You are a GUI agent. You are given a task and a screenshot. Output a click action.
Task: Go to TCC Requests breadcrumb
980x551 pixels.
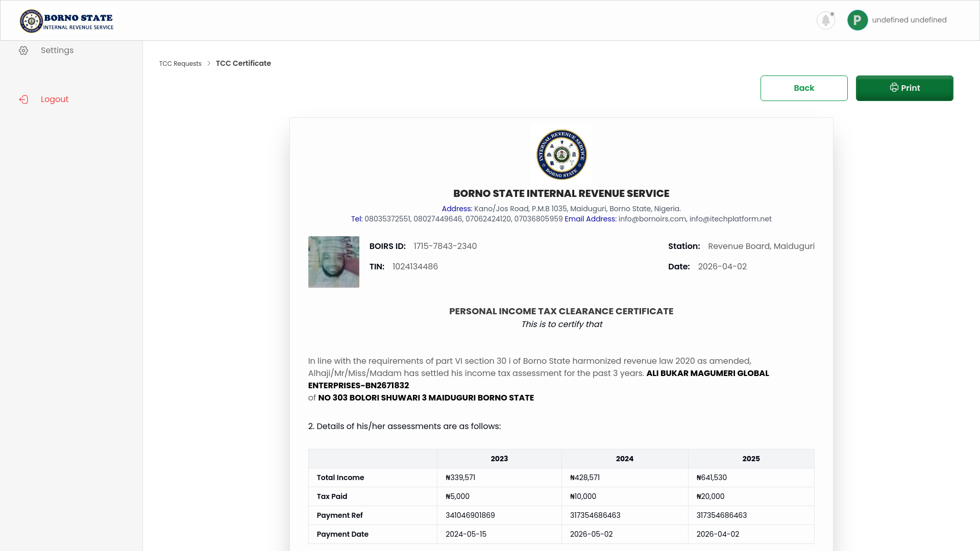[180, 64]
